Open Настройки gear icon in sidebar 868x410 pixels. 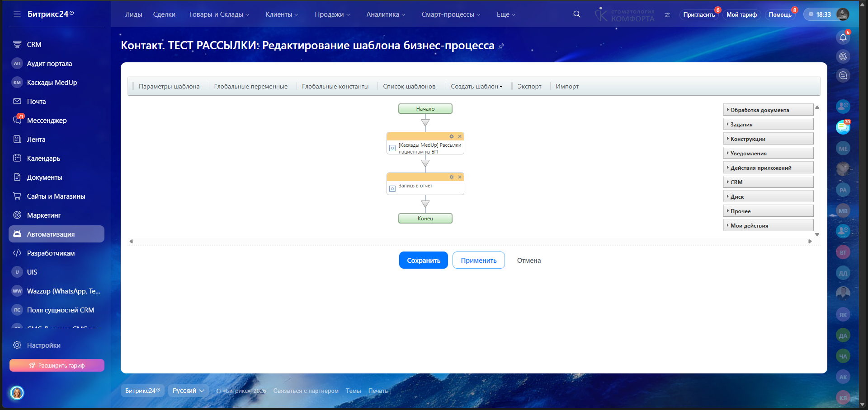point(17,345)
